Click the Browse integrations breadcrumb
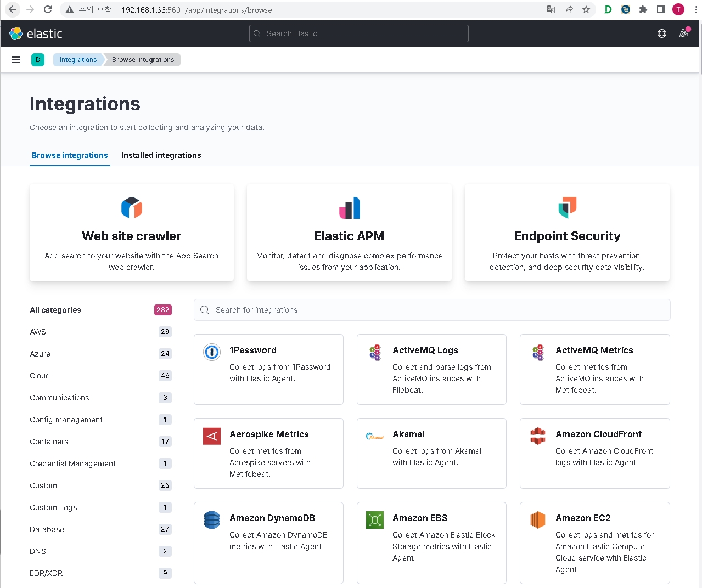 click(143, 60)
